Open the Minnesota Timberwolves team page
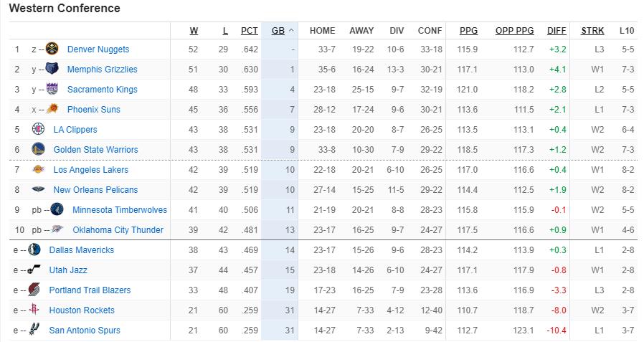 [x=120, y=210]
